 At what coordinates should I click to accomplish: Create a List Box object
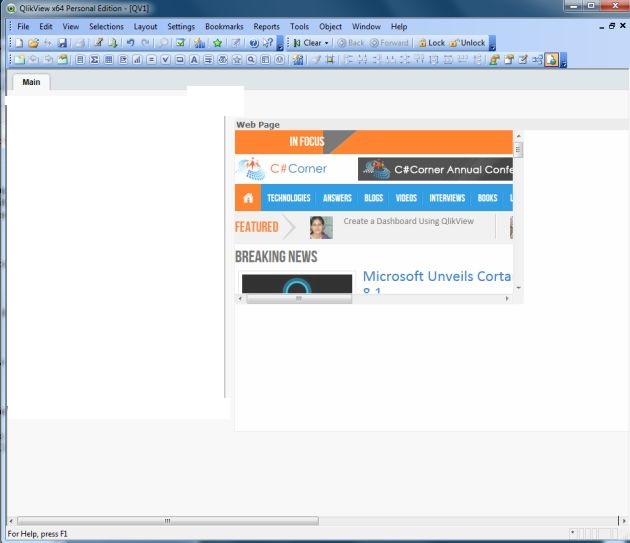(80, 59)
